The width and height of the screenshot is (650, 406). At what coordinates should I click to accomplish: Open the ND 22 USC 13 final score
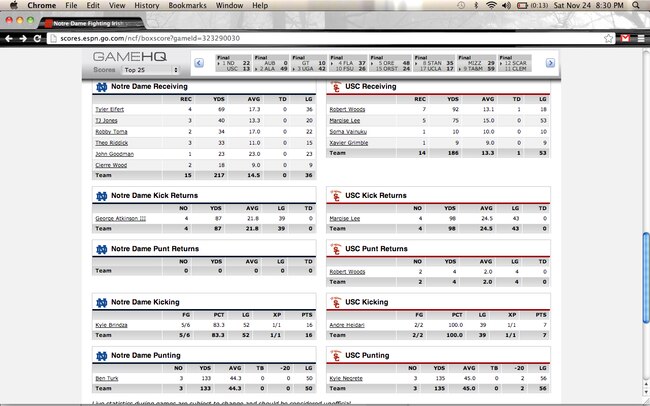pyautogui.click(x=233, y=63)
